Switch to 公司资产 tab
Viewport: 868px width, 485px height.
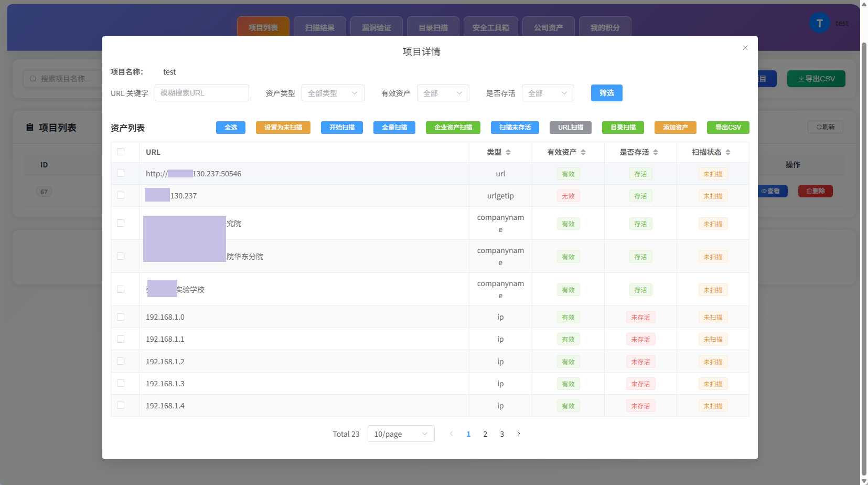pos(549,27)
